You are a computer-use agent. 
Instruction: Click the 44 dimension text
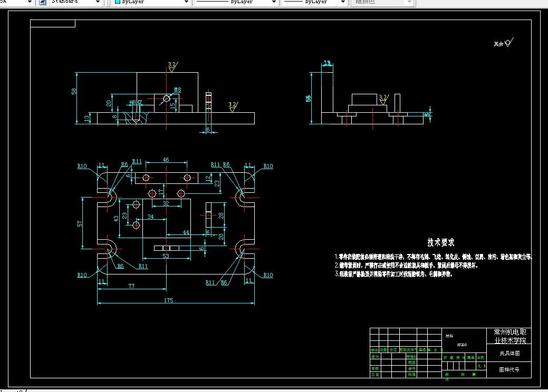pos(186,232)
